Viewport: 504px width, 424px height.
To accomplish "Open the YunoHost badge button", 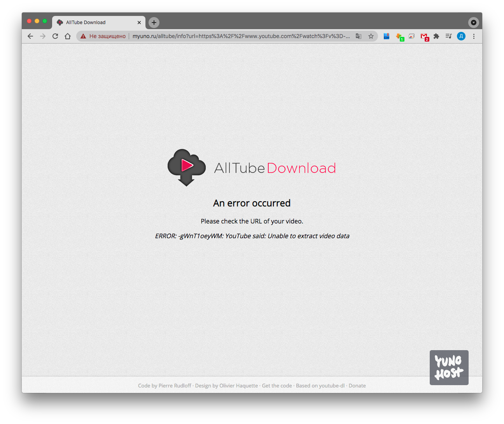I will point(449,368).
